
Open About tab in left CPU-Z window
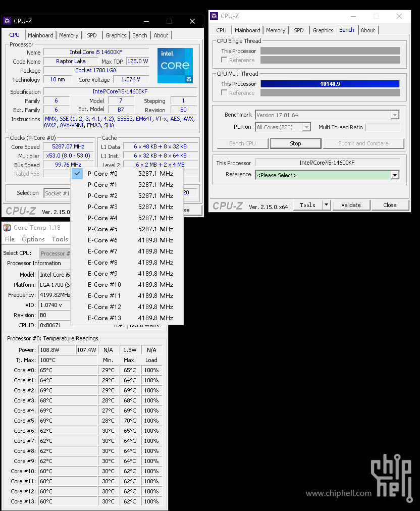click(x=161, y=35)
